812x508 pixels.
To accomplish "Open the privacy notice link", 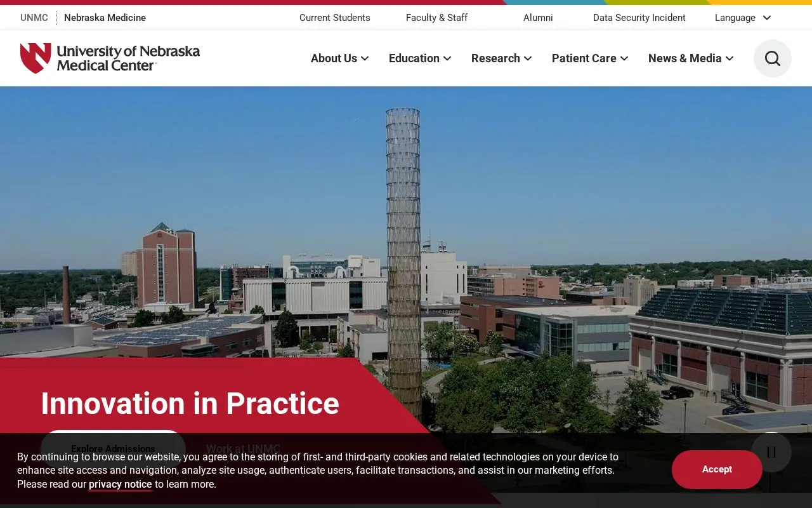I will 121,485.
